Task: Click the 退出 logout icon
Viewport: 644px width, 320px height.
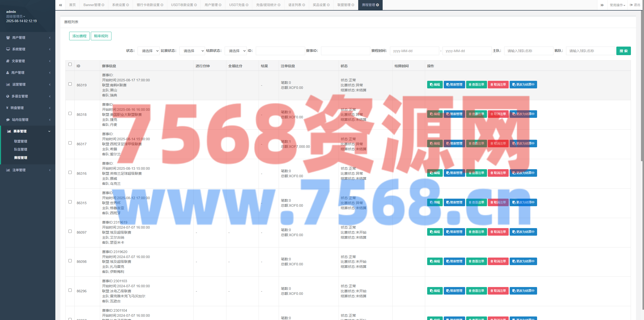Action: [631, 5]
